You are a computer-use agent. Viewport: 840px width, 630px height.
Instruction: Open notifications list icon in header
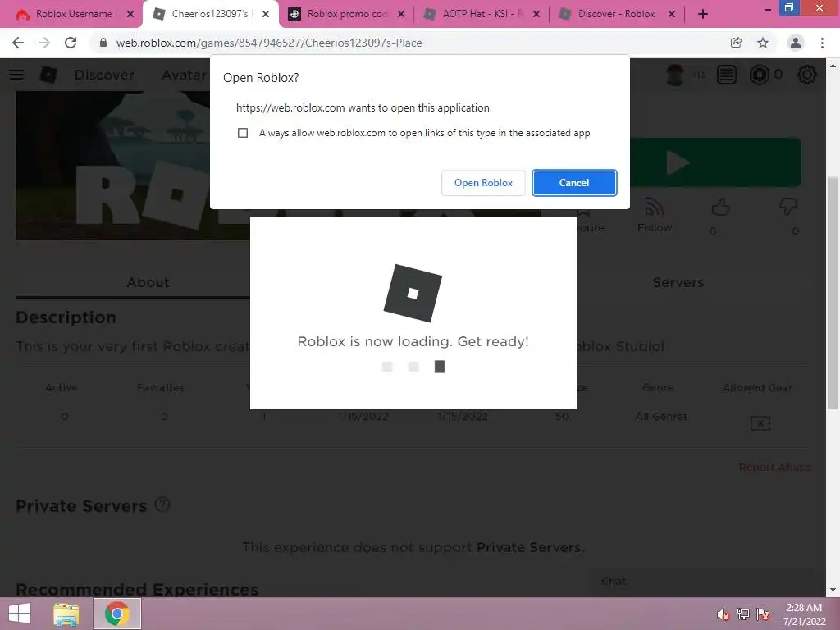click(727, 75)
